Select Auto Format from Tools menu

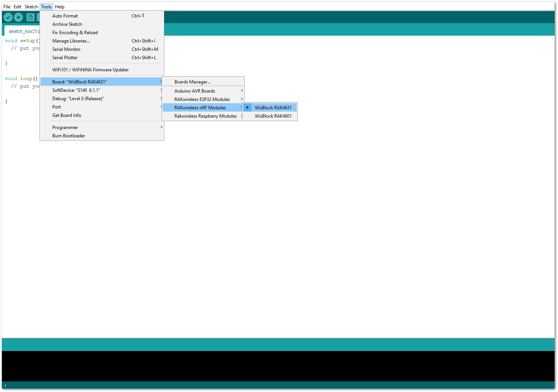(102, 16)
